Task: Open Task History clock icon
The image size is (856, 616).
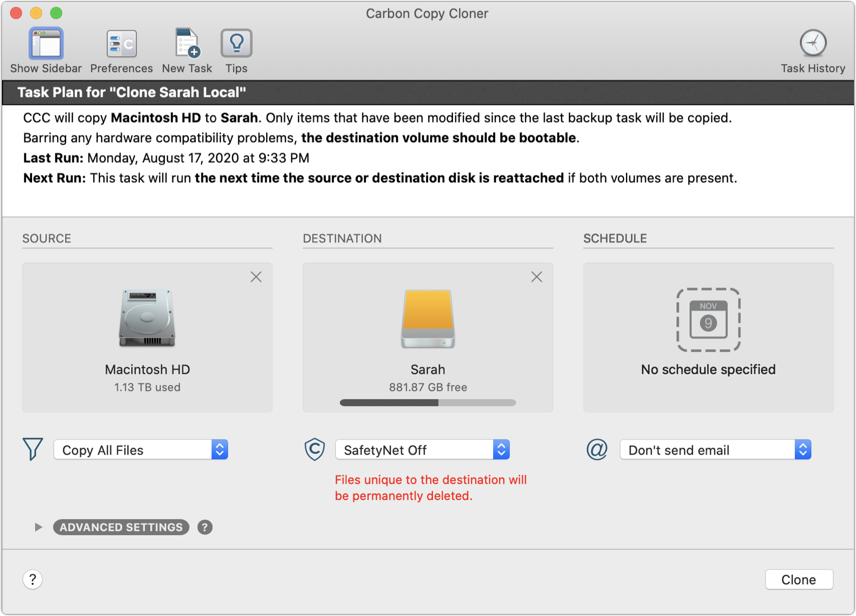Action: [x=813, y=43]
